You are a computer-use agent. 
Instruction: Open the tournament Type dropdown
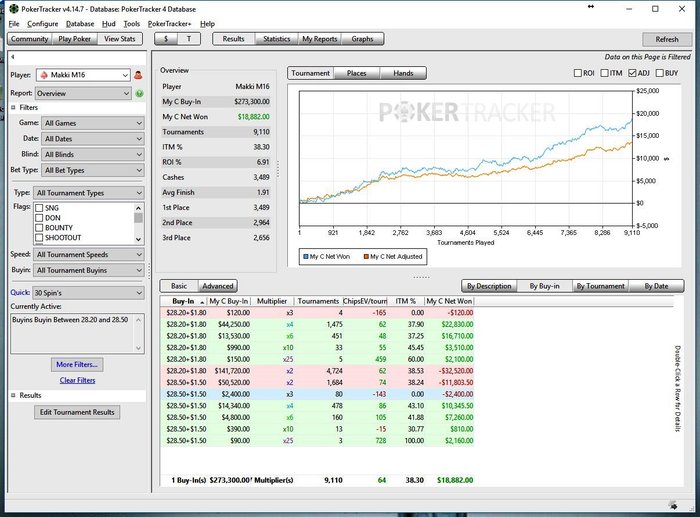(88, 193)
